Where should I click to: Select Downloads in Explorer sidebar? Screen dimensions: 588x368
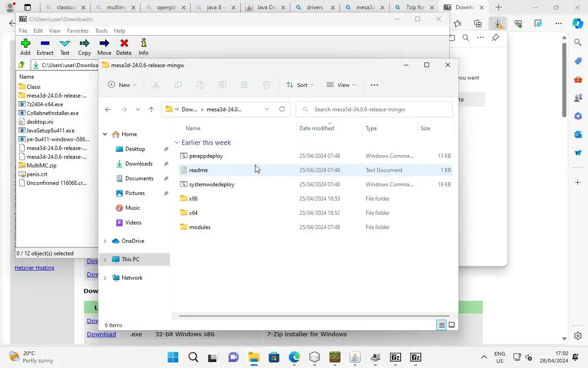click(x=139, y=164)
